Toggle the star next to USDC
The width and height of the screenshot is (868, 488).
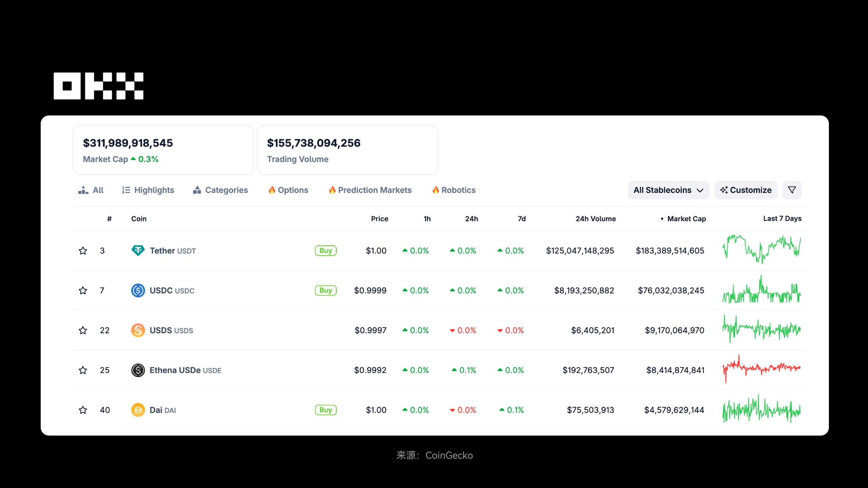click(x=83, y=290)
